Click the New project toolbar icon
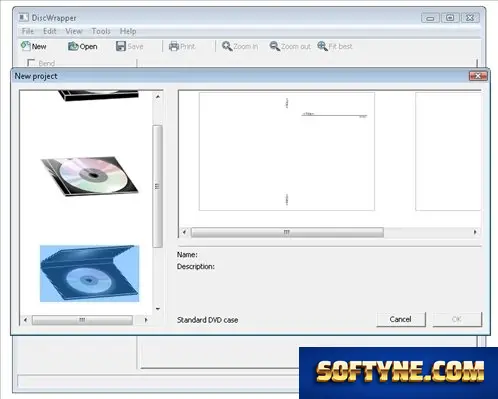 25,46
